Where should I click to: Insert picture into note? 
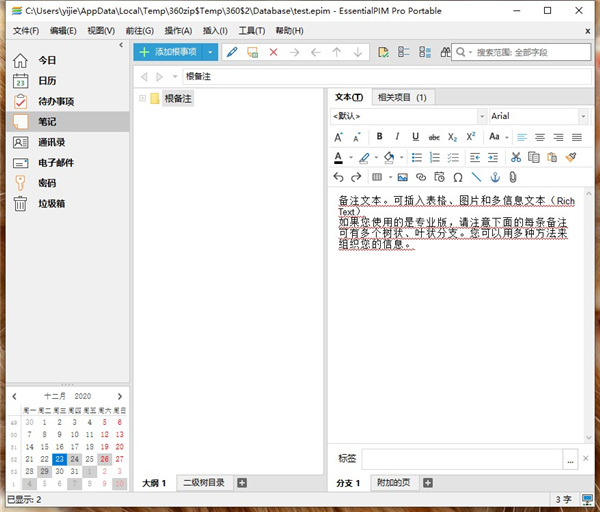pyautogui.click(x=403, y=177)
